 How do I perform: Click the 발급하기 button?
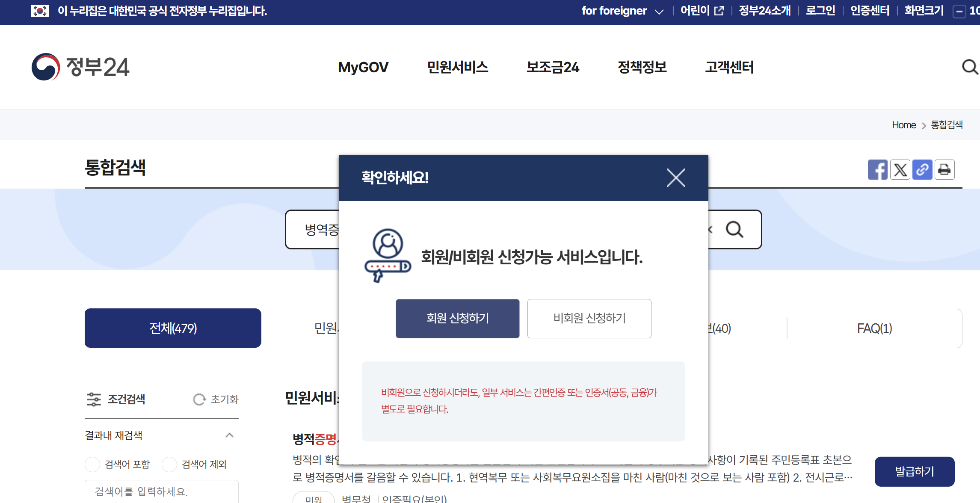tap(914, 471)
